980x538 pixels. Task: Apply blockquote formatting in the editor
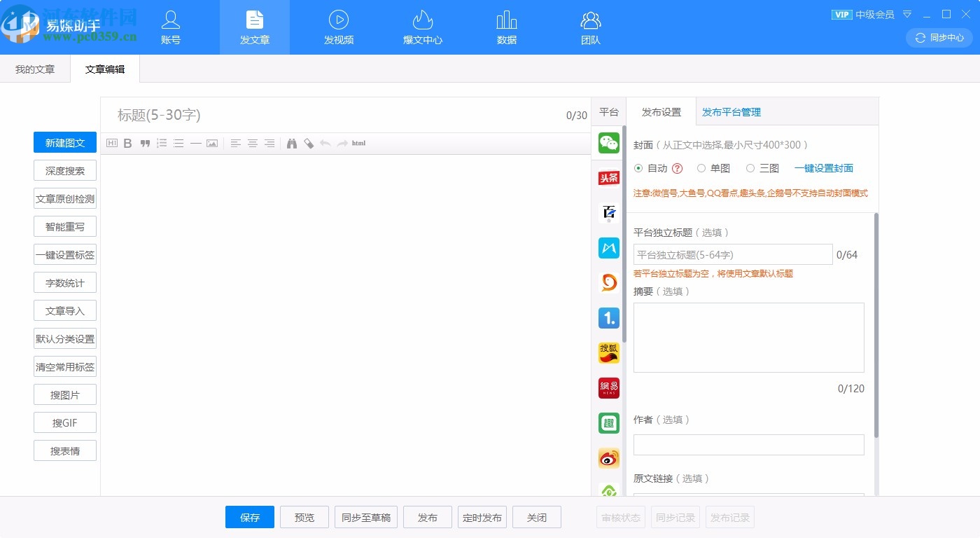[x=145, y=143]
